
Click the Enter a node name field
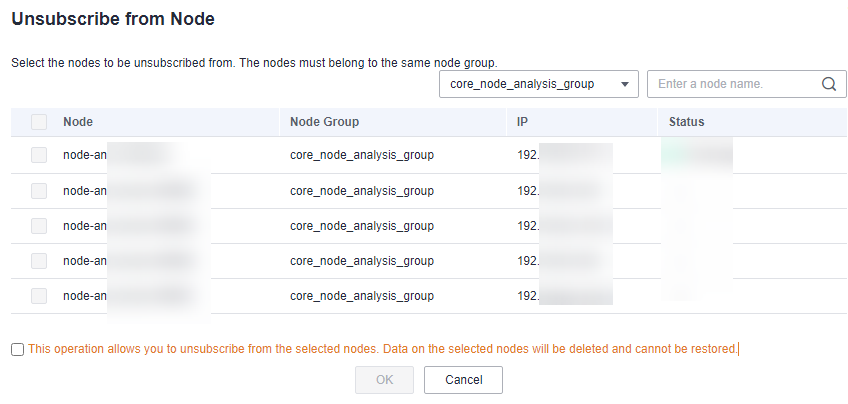[x=746, y=84]
